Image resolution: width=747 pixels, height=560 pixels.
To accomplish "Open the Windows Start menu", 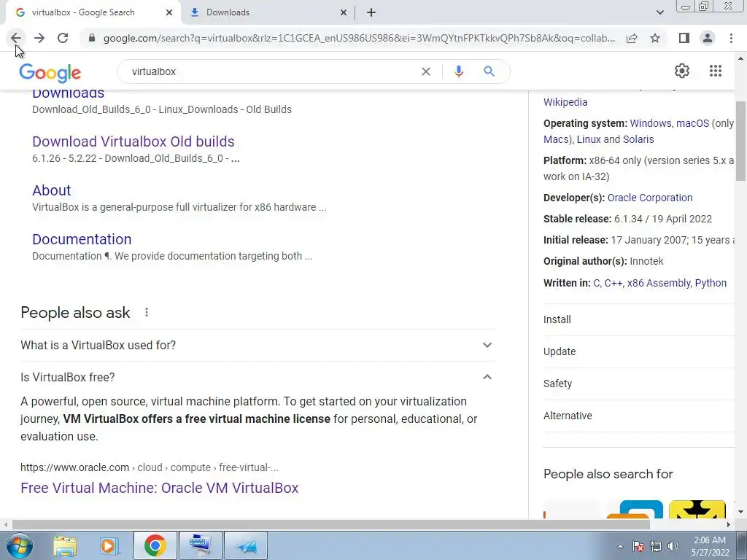I will (x=18, y=545).
